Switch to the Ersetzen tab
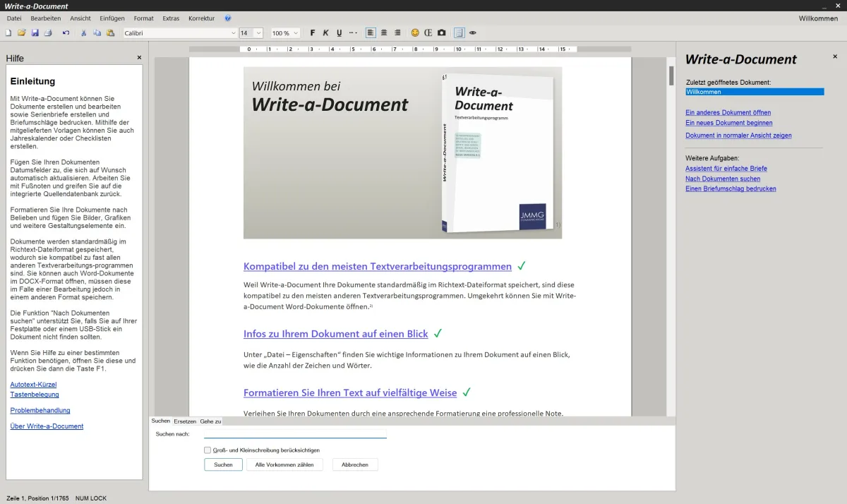This screenshot has width=847, height=504. [x=185, y=421]
